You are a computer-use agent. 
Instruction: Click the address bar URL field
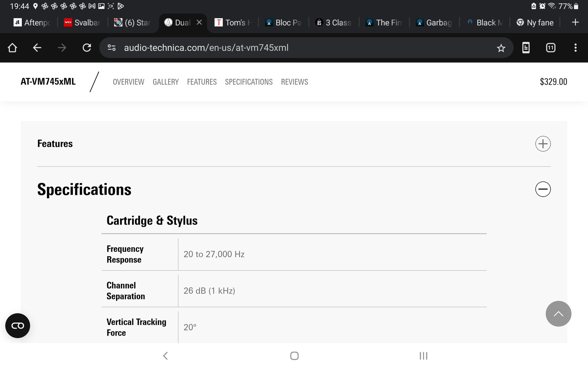point(306,48)
